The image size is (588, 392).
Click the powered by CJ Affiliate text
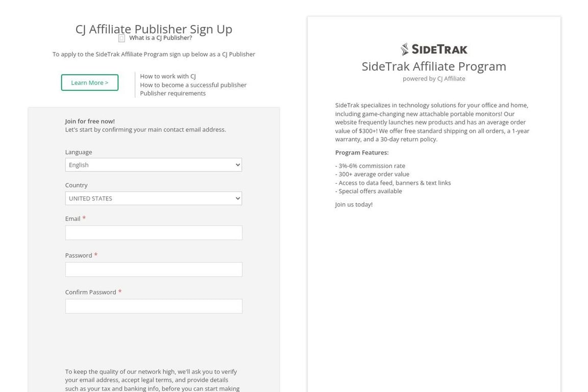point(434,79)
